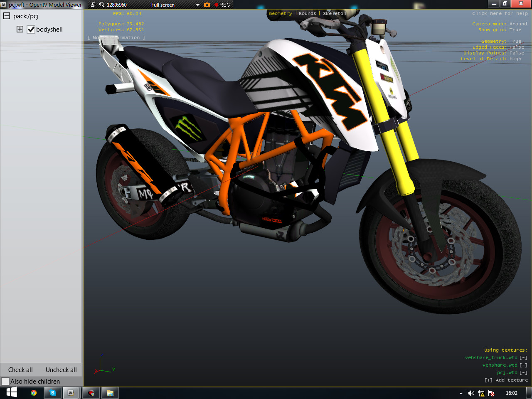Click the recorder region-select icon

[x=93, y=5]
